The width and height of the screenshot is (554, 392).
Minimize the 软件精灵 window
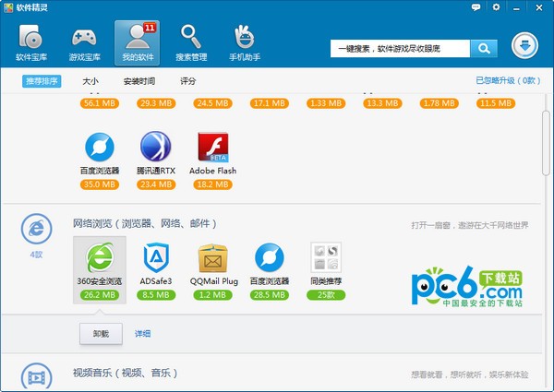coord(516,7)
